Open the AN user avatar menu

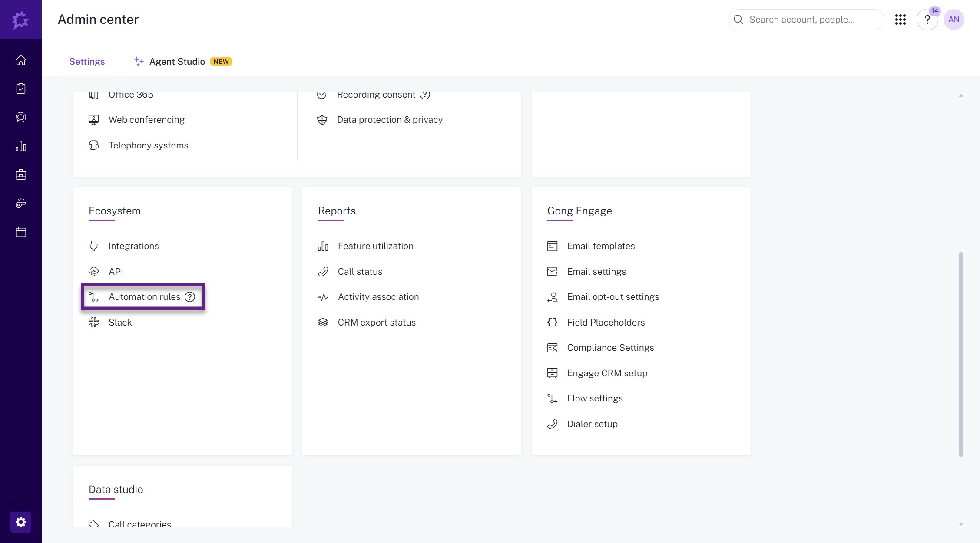pyautogui.click(x=954, y=20)
